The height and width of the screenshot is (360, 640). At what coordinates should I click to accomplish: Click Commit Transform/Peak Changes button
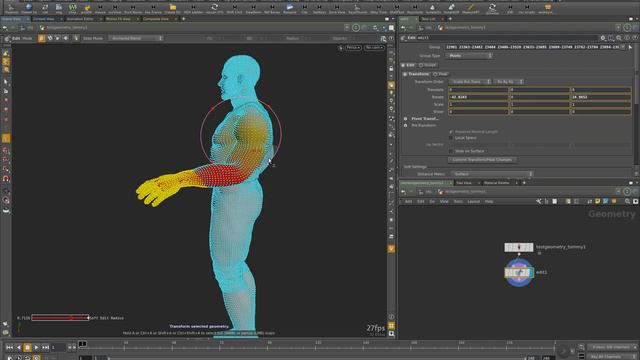(482, 160)
